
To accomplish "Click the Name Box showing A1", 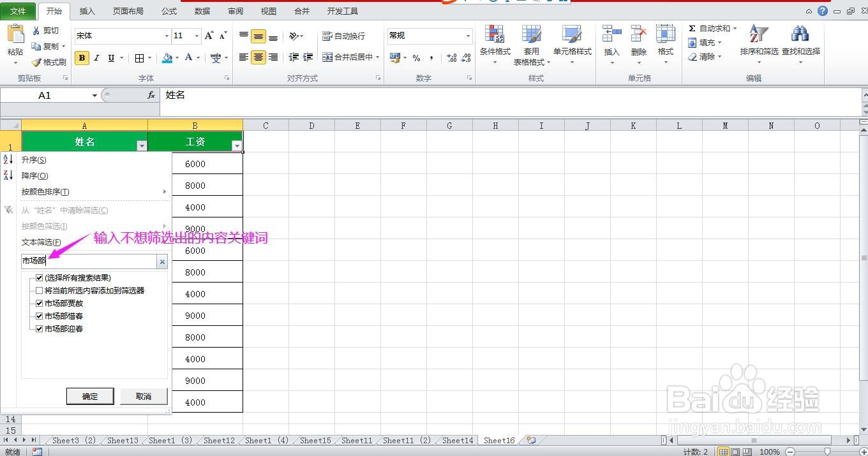I will (x=45, y=94).
